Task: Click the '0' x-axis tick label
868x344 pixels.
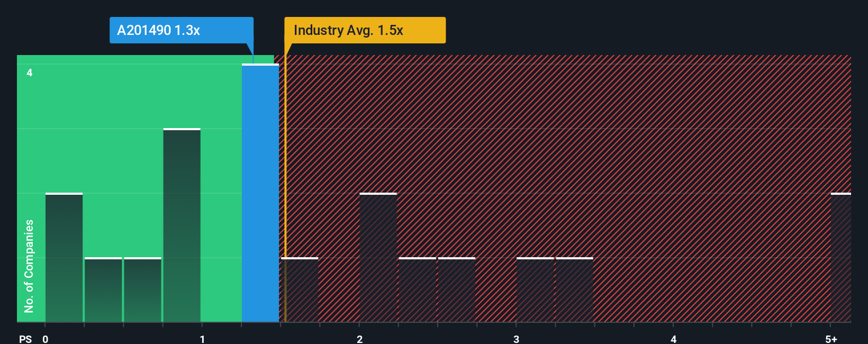Action: 46,339
